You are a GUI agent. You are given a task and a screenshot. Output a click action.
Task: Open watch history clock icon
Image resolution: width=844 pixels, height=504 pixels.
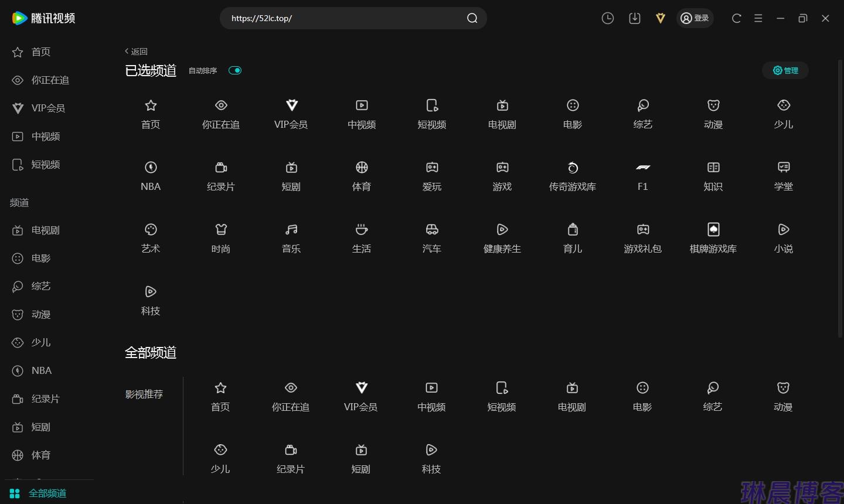click(x=608, y=18)
